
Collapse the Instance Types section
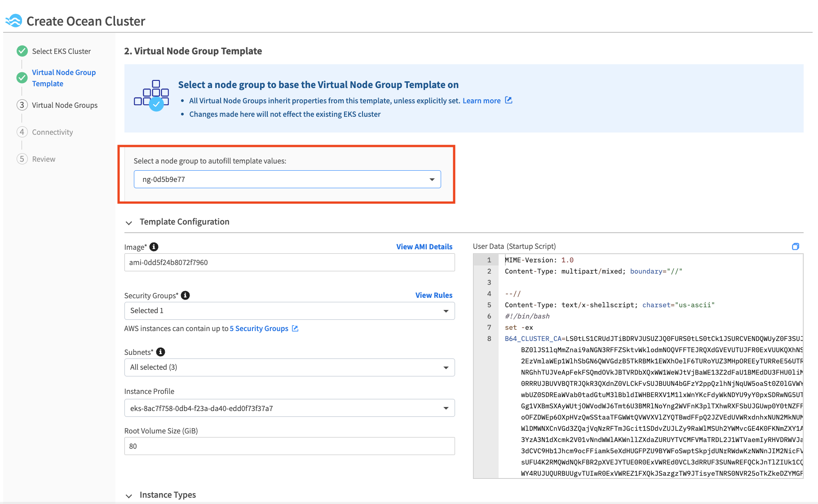pos(129,496)
